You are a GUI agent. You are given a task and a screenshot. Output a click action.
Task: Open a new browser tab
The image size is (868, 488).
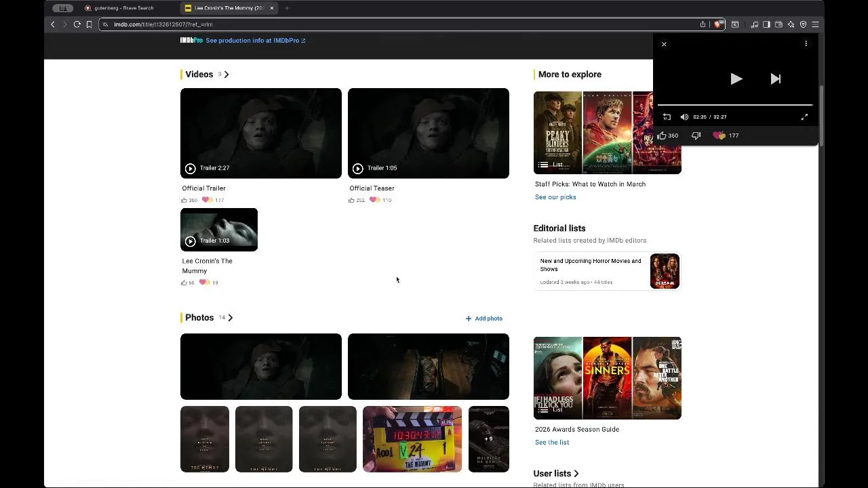click(x=287, y=8)
